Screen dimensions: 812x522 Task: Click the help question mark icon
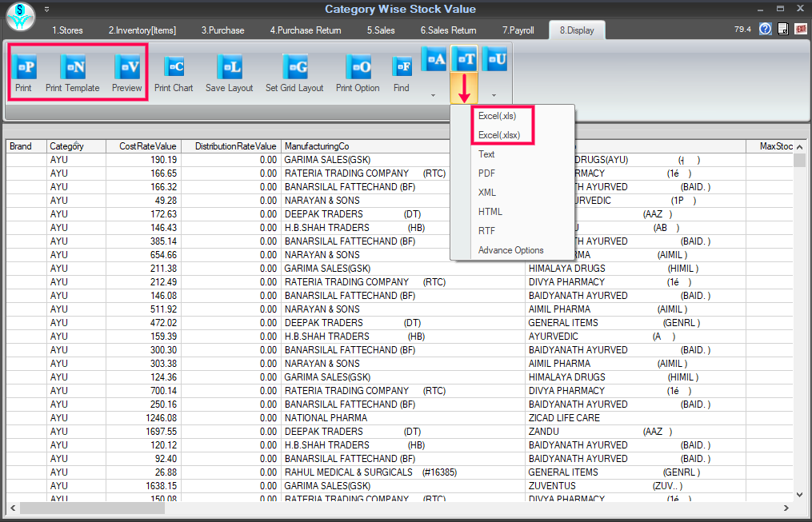[x=766, y=29]
